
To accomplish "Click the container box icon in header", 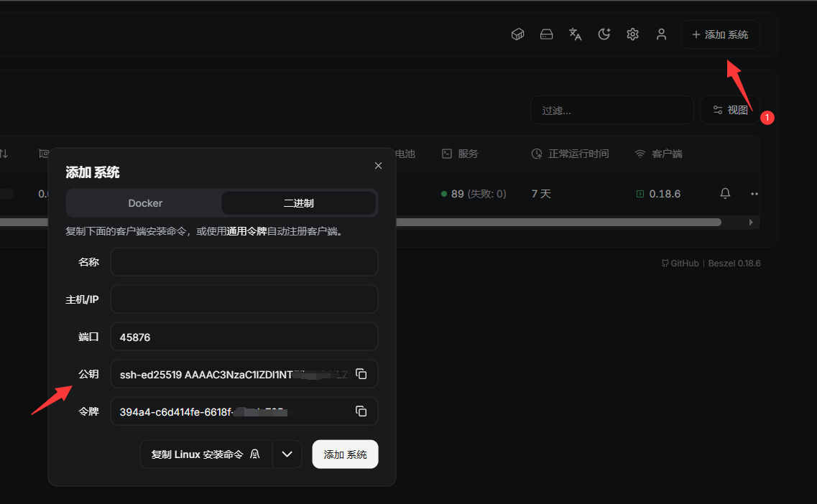I will pyautogui.click(x=517, y=34).
